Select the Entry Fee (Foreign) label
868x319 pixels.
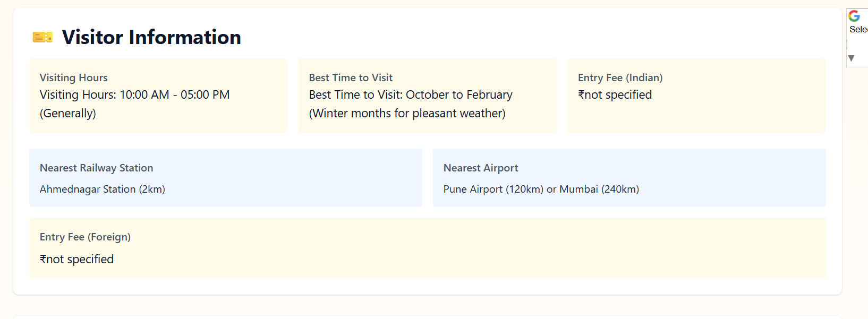(85, 237)
